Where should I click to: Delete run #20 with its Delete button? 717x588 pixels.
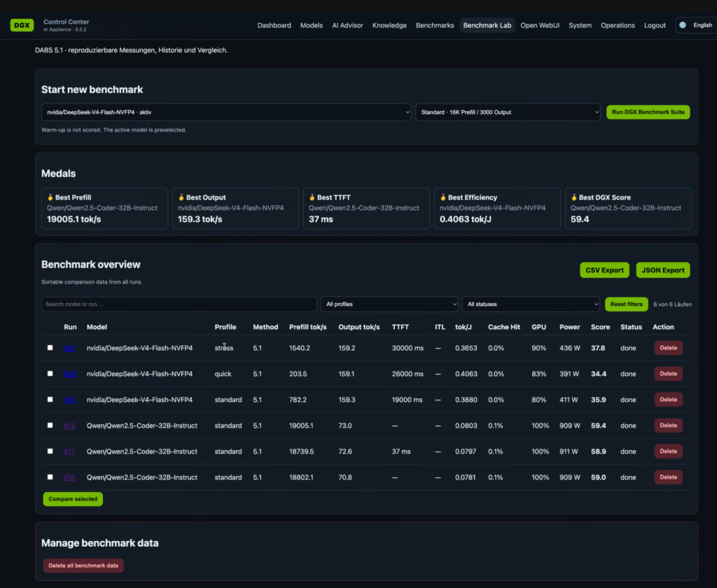[x=668, y=374]
